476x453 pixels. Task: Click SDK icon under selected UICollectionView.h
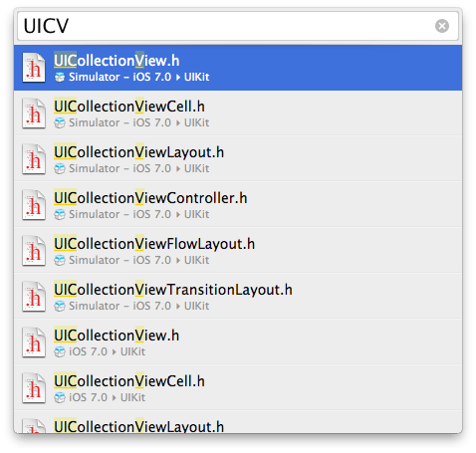coord(60,78)
